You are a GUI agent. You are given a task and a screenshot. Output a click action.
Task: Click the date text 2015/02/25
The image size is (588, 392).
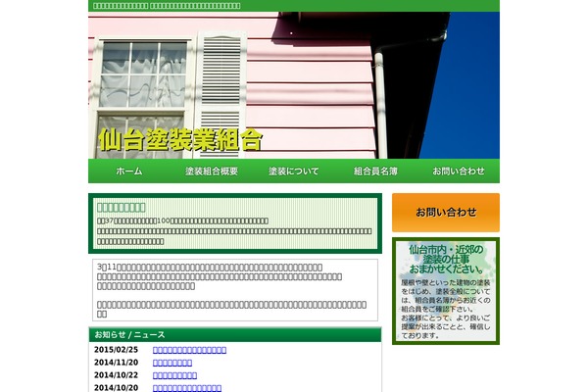coord(117,350)
